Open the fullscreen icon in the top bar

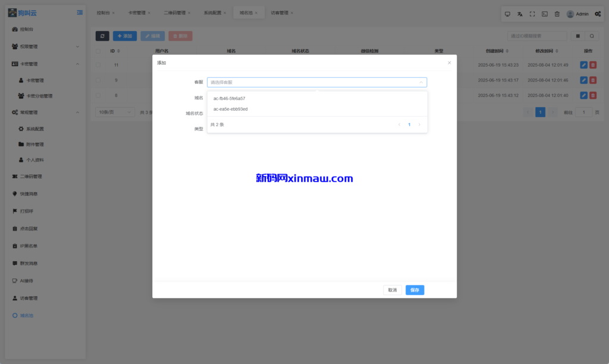532,14
